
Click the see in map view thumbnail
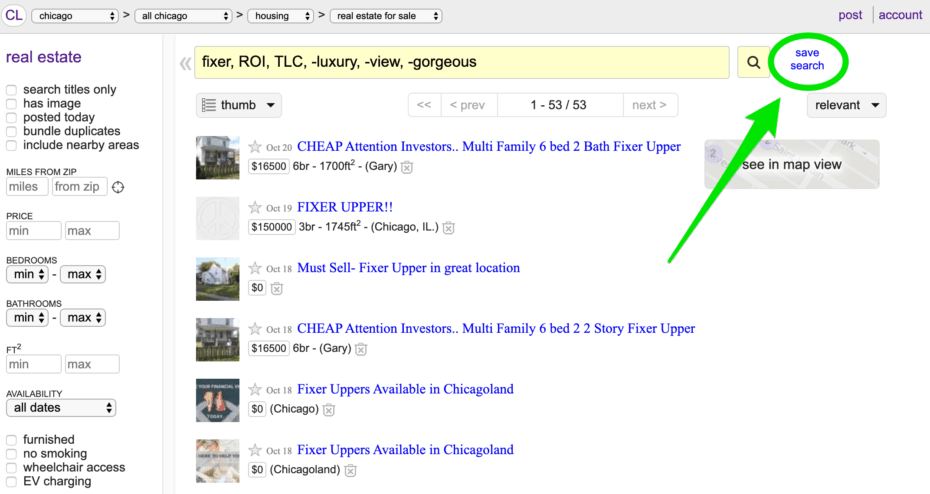pyautogui.click(x=791, y=164)
